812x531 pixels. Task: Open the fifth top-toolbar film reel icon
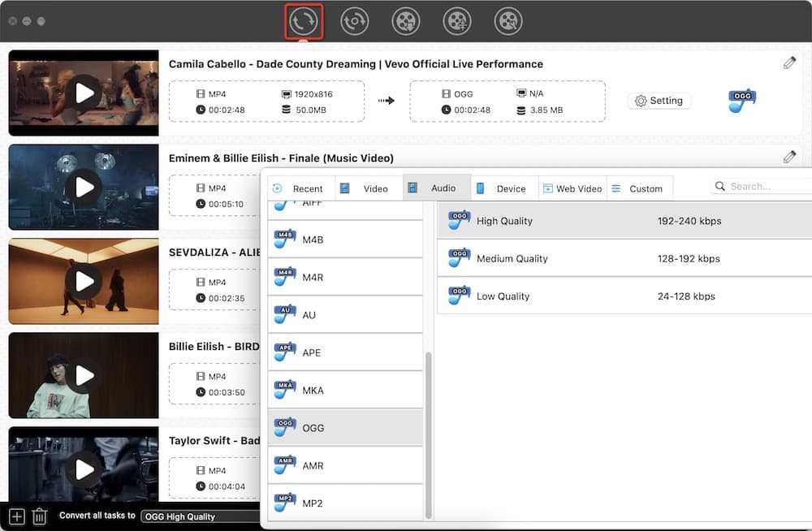coord(508,21)
